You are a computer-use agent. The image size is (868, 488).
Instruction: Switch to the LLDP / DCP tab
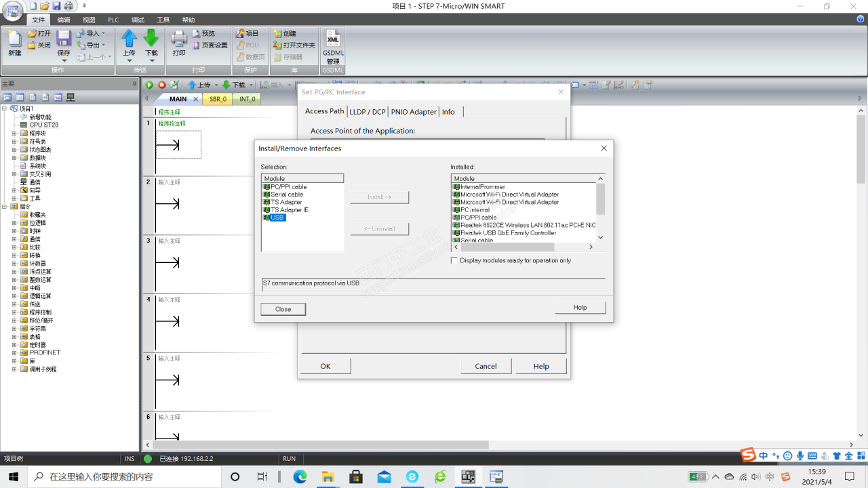[368, 112]
